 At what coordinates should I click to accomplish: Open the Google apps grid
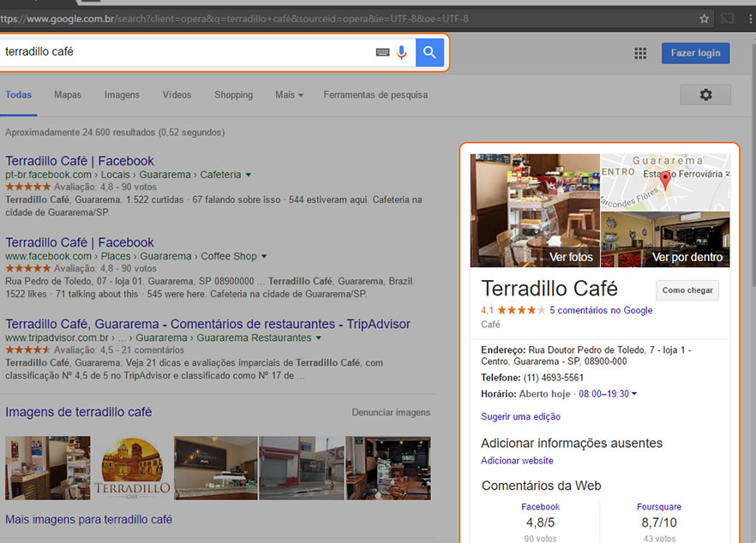pos(640,53)
